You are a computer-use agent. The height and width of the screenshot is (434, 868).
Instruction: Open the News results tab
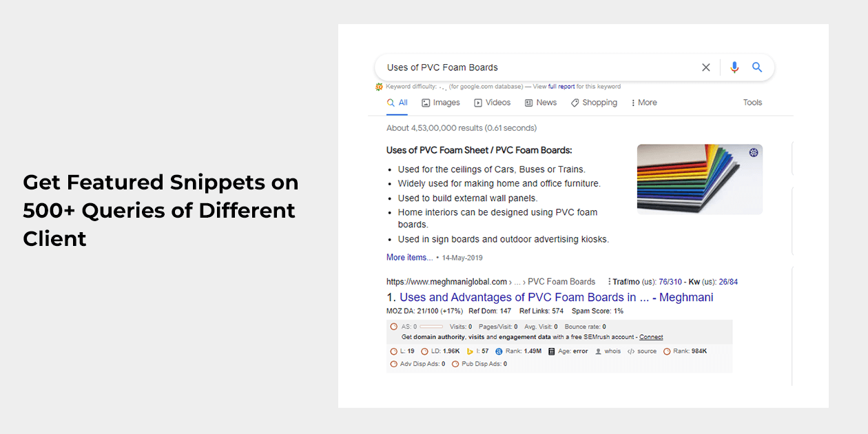(541, 103)
